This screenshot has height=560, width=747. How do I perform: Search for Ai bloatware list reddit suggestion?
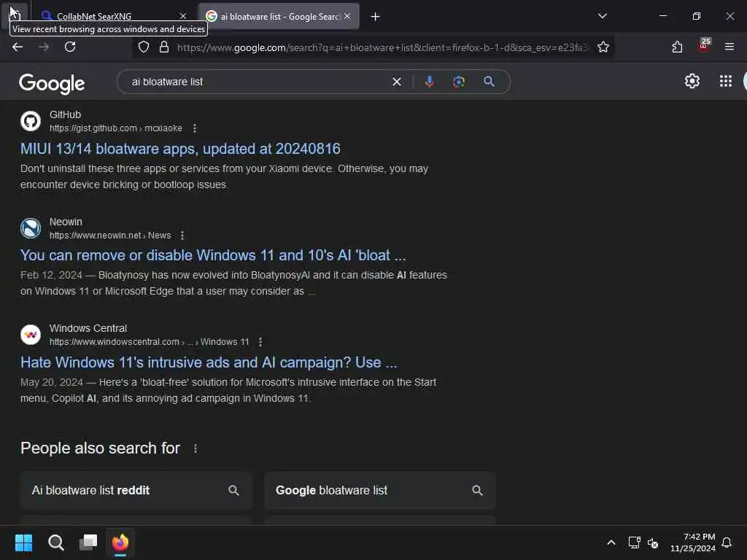pyautogui.click(x=136, y=491)
